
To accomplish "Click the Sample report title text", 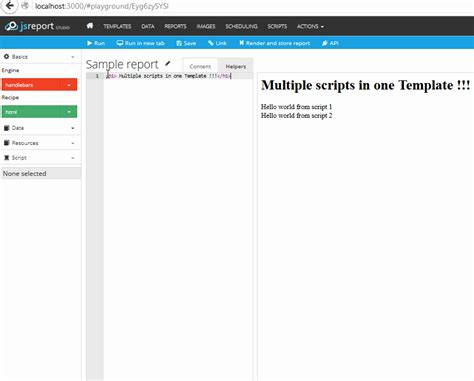I will click(122, 64).
